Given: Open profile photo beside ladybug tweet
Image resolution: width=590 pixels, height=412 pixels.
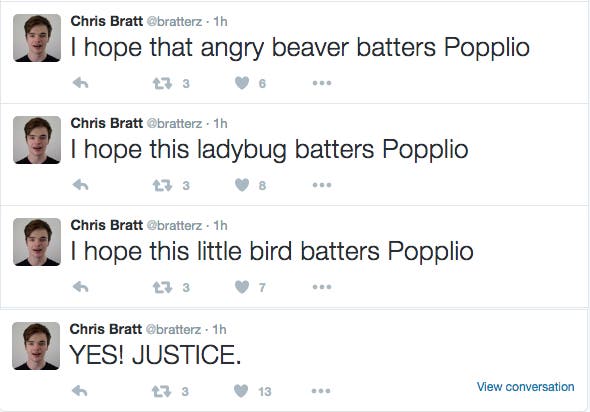Looking at the screenshot, I should pos(37,140).
